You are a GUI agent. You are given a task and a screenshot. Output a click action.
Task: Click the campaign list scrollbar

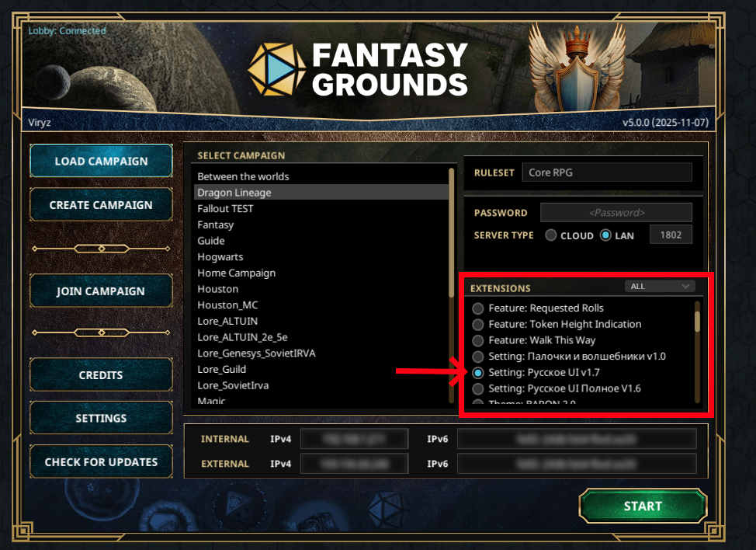(451, 284)
